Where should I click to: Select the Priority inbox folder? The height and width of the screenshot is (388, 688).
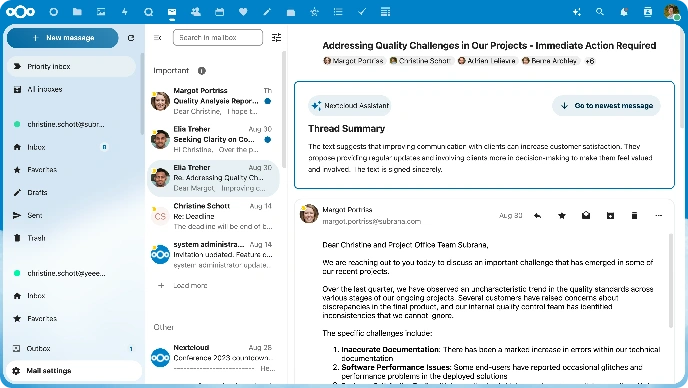click(x=71, y=66)
